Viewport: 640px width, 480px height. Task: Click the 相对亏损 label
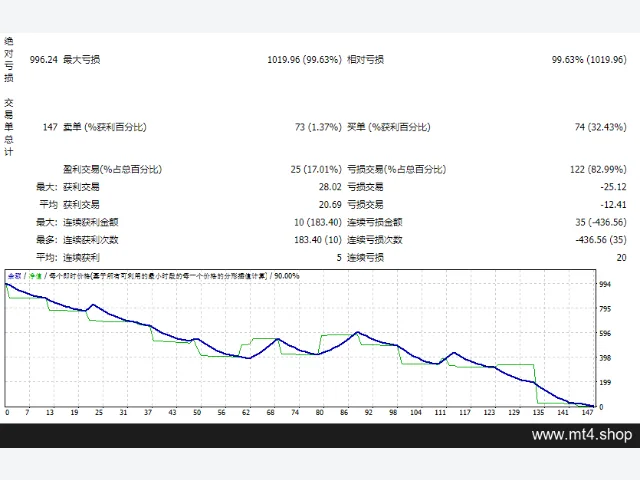(x=365, y=60)
